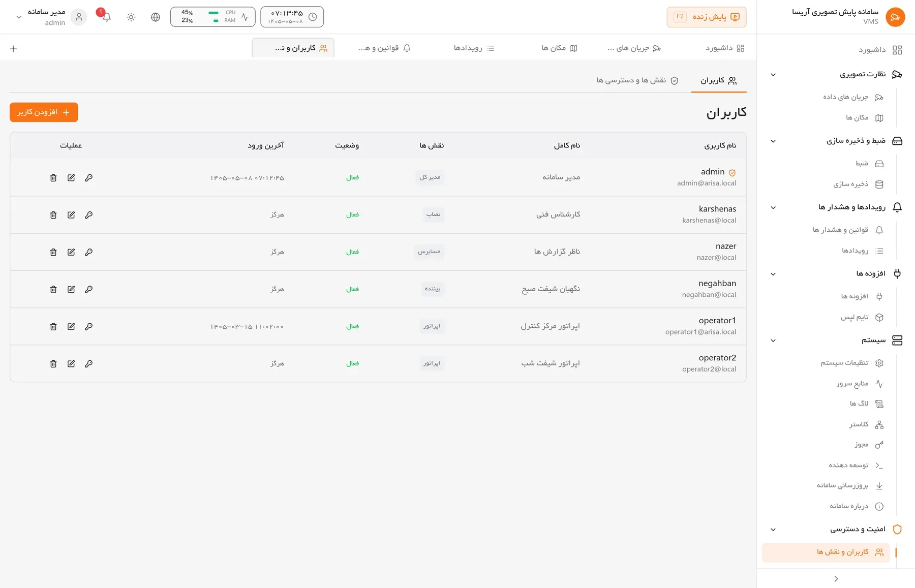Click افزودن کاربر button

[44, 112]
